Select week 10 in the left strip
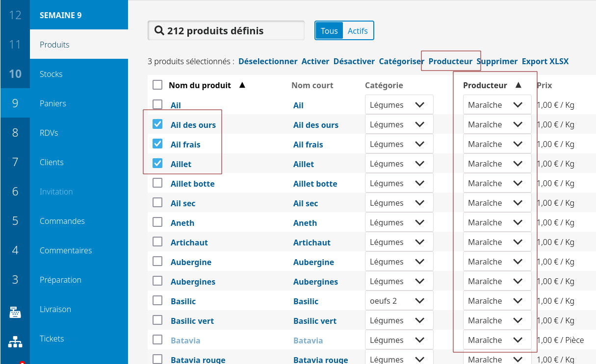596x364 pixels. click(15, 74)
